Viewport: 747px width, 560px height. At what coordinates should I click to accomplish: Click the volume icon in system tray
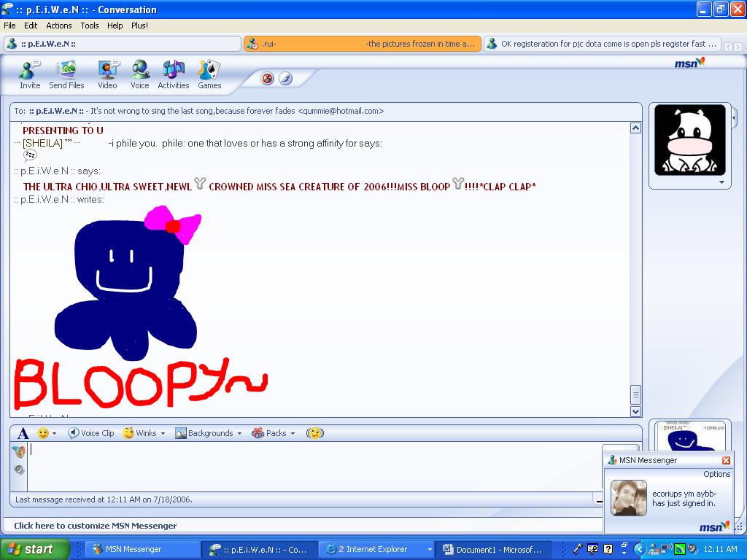(x=692, y=549)
